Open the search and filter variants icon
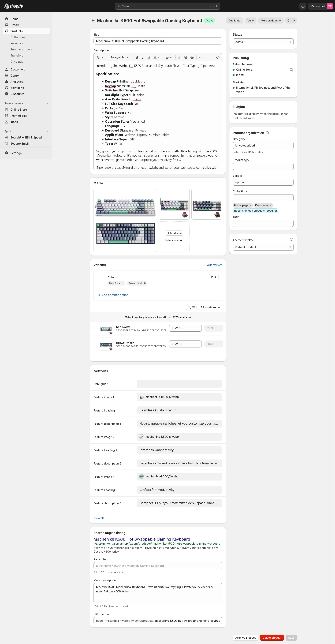The height and width of the screenshot is (644, 335). click(x=191, y=307)
